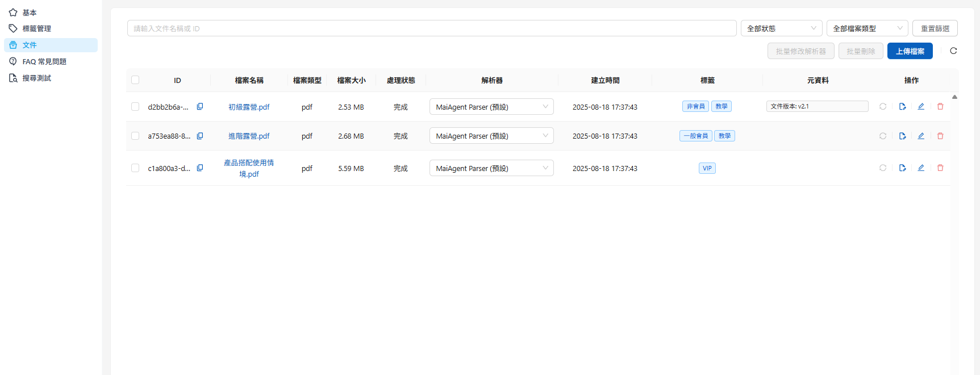Click the refresh icon beside 上傳檔案
980x375 pixels.
[953, 51]
